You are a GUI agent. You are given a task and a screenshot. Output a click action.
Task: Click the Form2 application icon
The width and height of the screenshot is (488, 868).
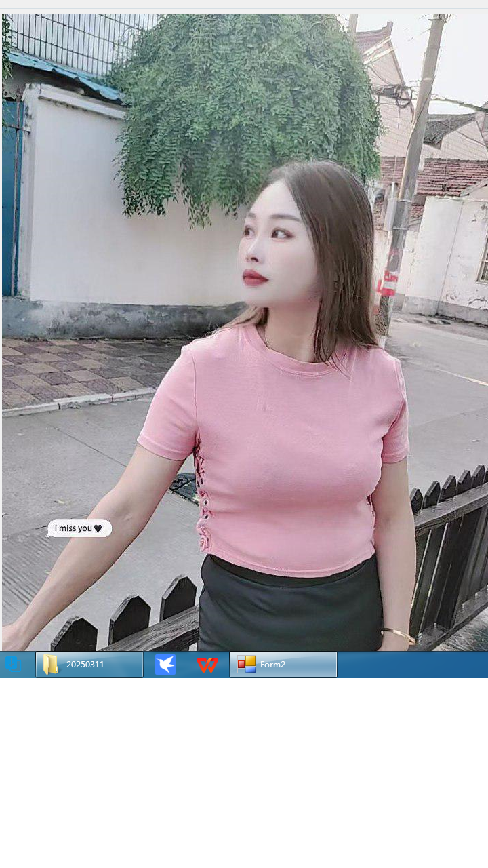pos(246,665)
